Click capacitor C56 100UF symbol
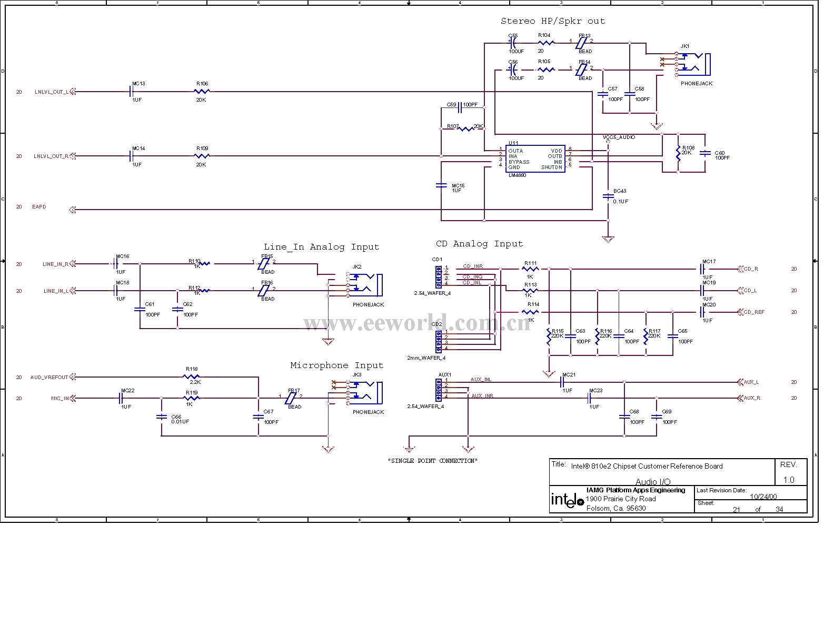The image size is (834, 644). point(513,69)
